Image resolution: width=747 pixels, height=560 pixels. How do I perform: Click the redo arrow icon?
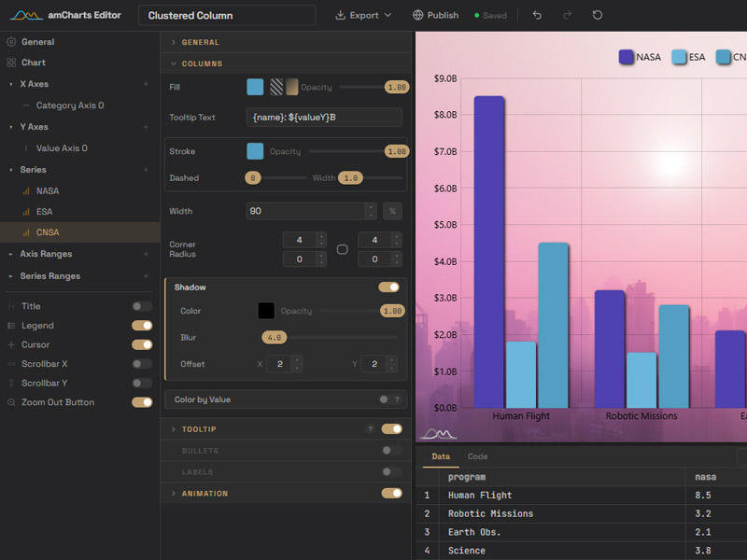[567, 15]
